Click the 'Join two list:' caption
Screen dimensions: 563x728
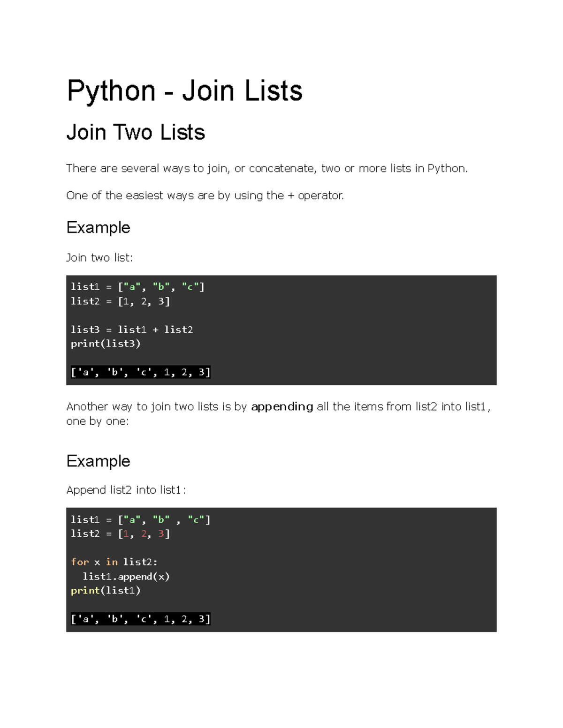pyautogui.click(x=99, y=258)
